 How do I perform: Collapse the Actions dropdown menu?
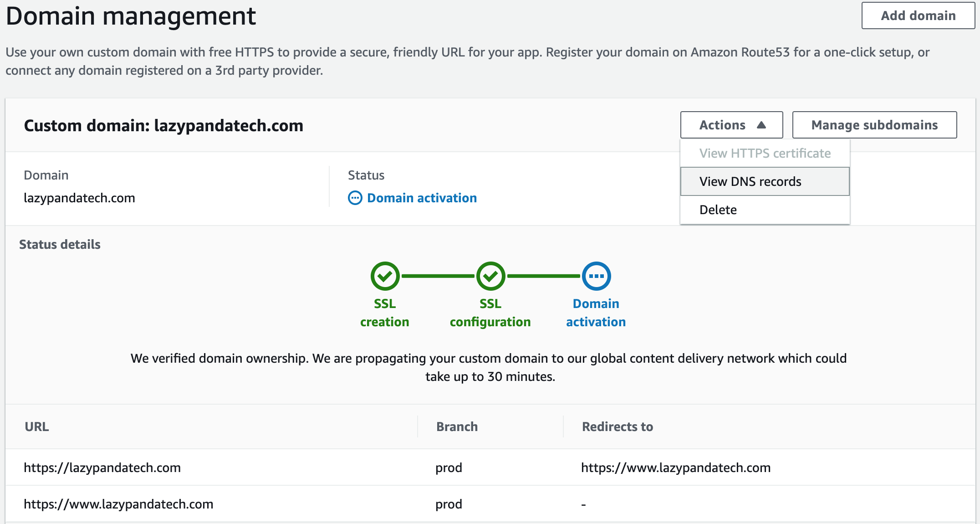pos(731,125)
